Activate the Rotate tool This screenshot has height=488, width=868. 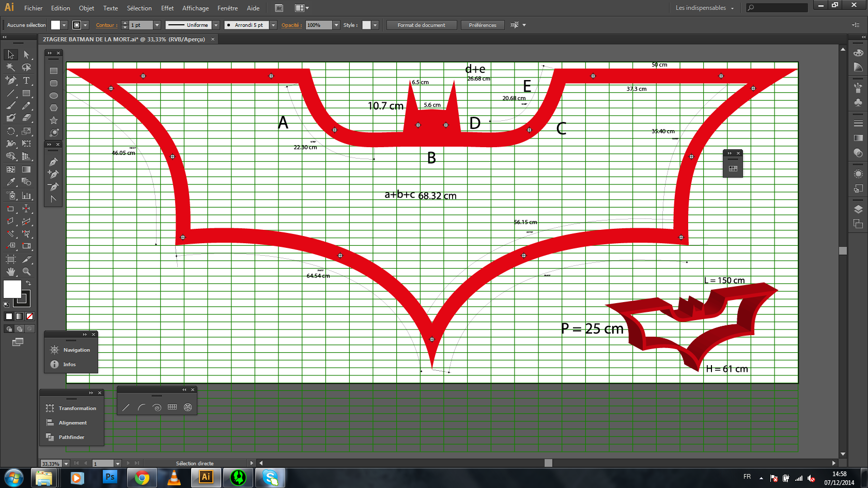coord(11,131)
